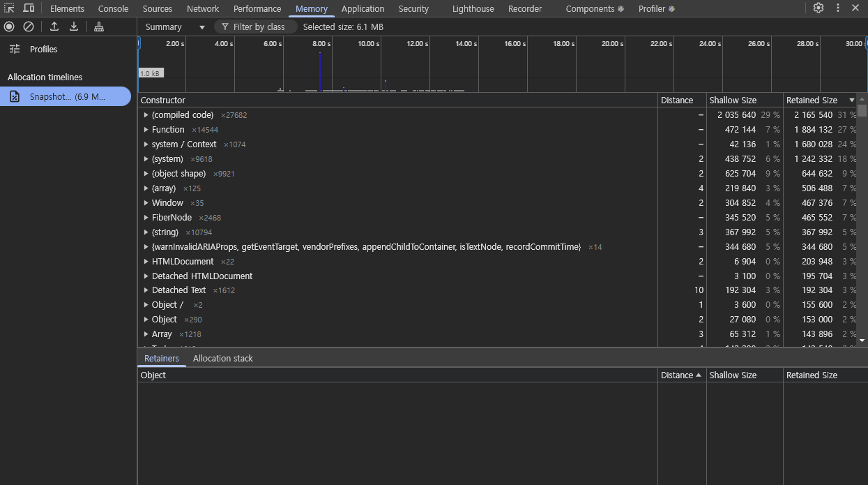Expand the (string) row

click(x=146, y=232)
